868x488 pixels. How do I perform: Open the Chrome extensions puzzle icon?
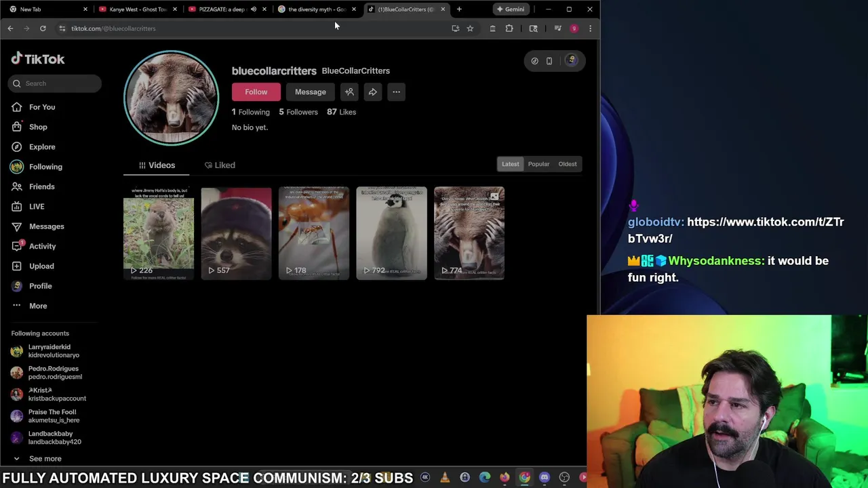[x=509, y=28]
